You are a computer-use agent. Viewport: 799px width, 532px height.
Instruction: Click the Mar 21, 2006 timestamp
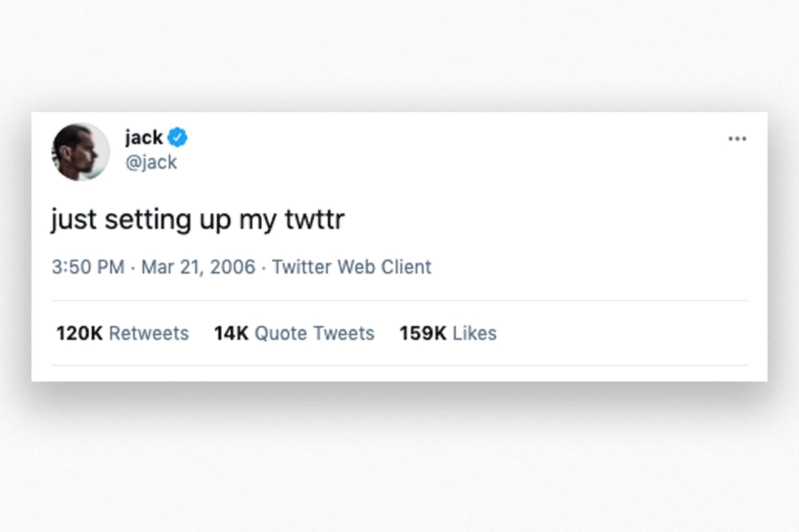(x=198, y=267)
